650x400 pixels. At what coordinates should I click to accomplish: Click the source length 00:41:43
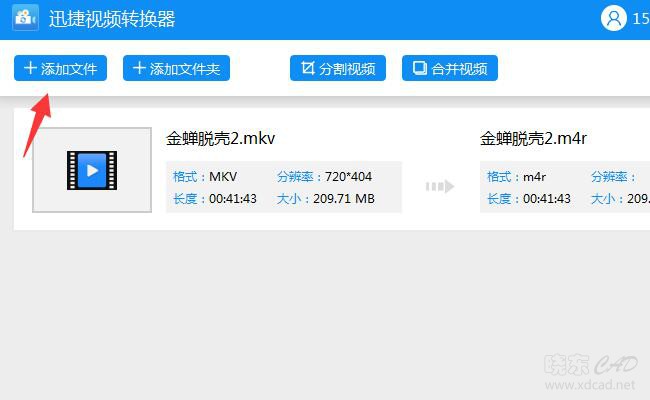point(233,199)
